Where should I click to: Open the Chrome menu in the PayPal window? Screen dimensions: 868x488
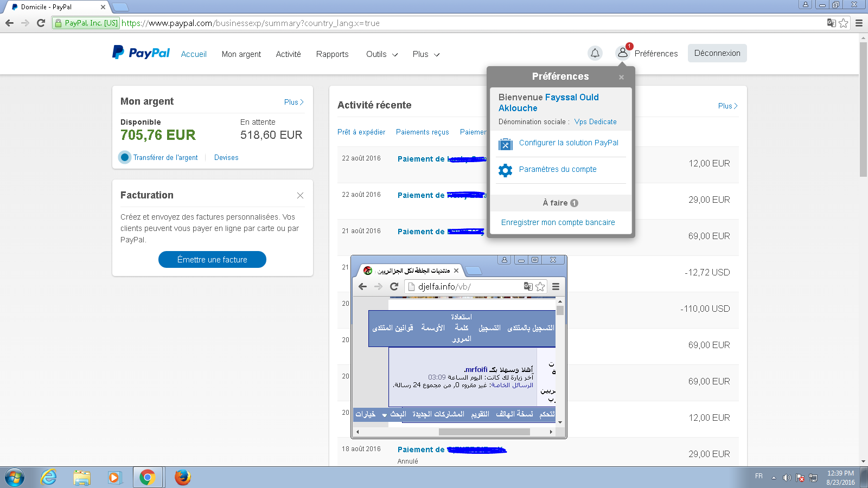[x=859, y=23]
